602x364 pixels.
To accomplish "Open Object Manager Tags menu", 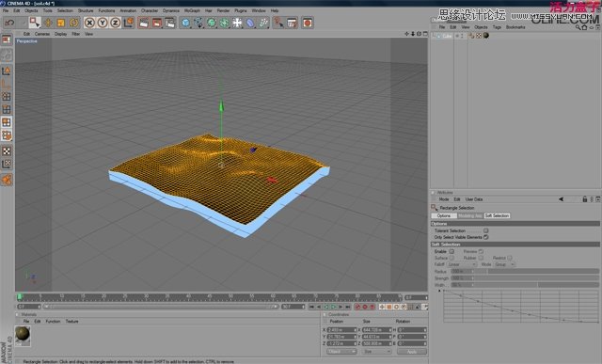I will coord(497,27).
